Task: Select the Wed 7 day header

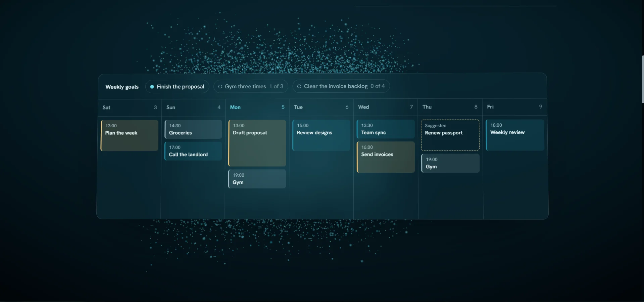Action: [x=386, y=107]
